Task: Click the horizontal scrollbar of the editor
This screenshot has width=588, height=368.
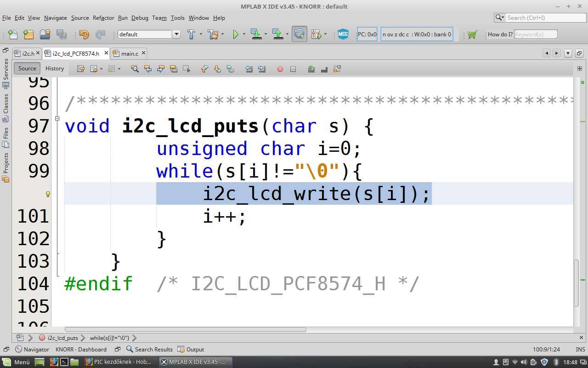Action: point(186,330)
